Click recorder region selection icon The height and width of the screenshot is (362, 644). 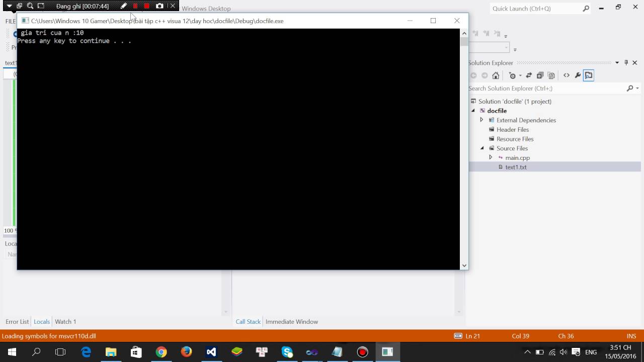point(41,6)
